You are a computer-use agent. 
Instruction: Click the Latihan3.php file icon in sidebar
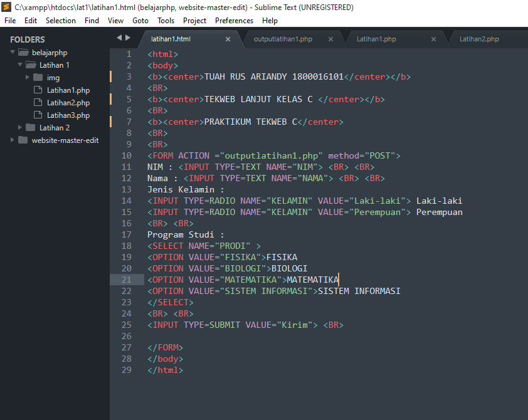pos(38,115)
